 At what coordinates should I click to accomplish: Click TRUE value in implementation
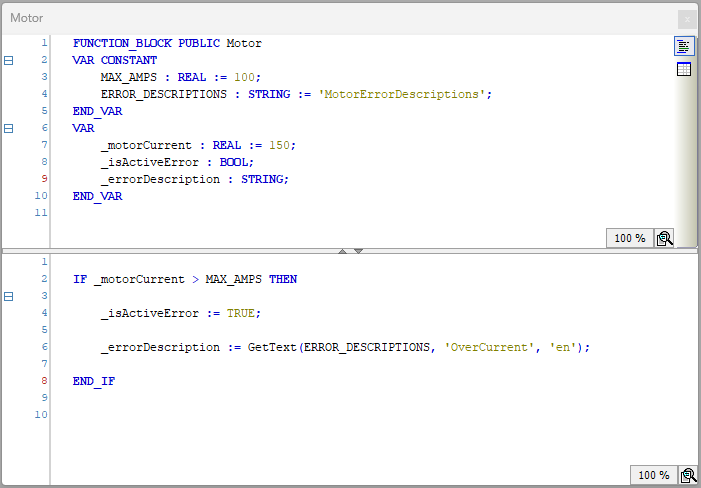point(241,314)
